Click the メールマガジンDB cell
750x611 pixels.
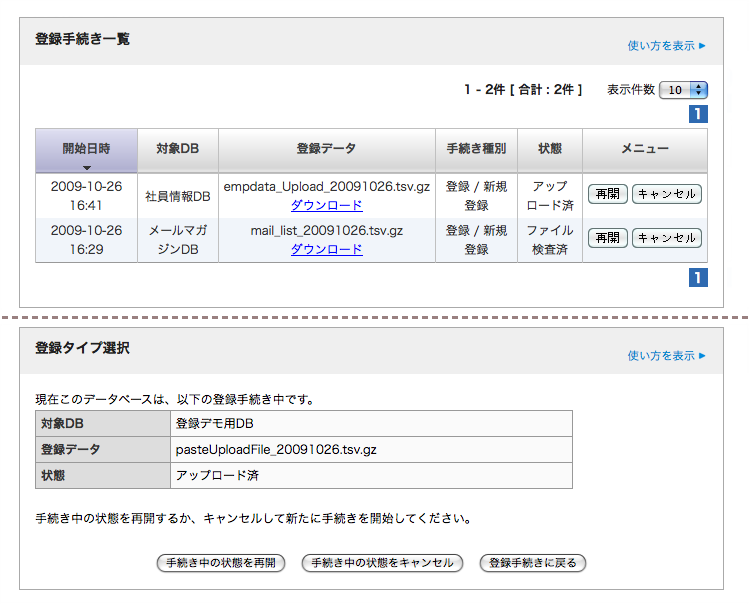(x=177, y=240)
